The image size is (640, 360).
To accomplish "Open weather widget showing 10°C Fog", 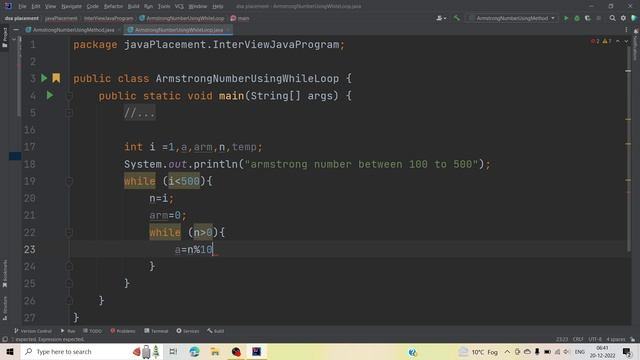I will coord(478,352).
